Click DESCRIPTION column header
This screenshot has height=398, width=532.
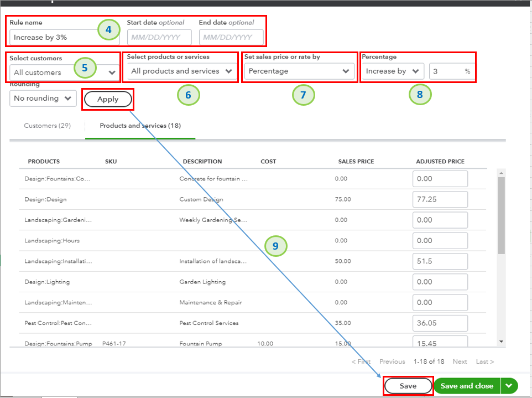(x=202, y=162)
